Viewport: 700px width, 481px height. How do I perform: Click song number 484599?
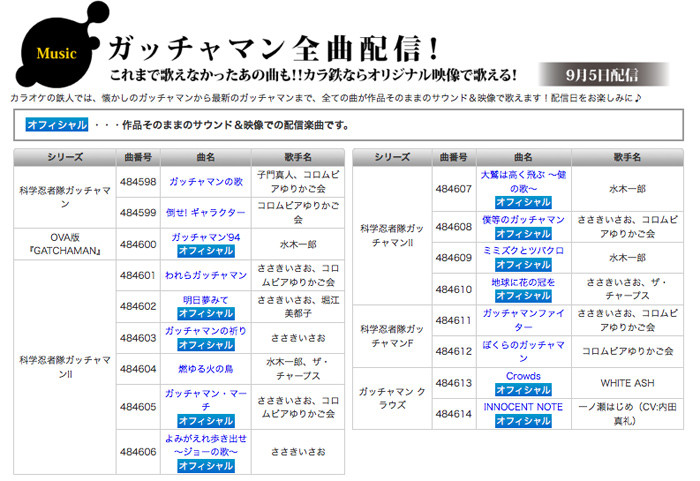coord(138,213)
